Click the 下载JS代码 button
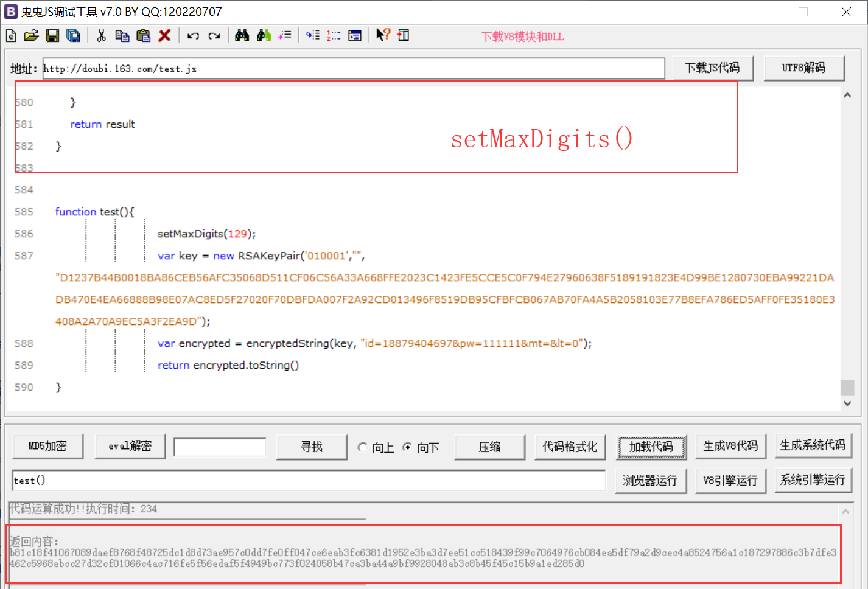 713,68
